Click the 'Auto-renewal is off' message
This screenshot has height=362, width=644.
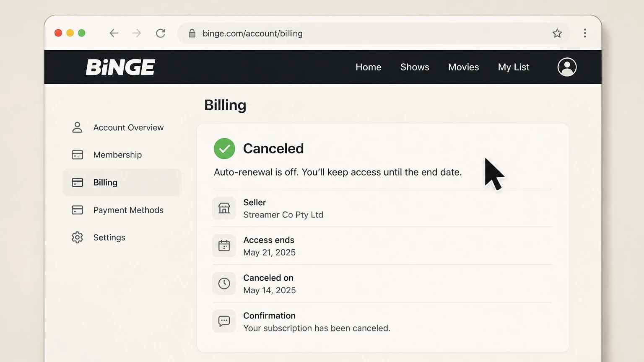[338, 172]
